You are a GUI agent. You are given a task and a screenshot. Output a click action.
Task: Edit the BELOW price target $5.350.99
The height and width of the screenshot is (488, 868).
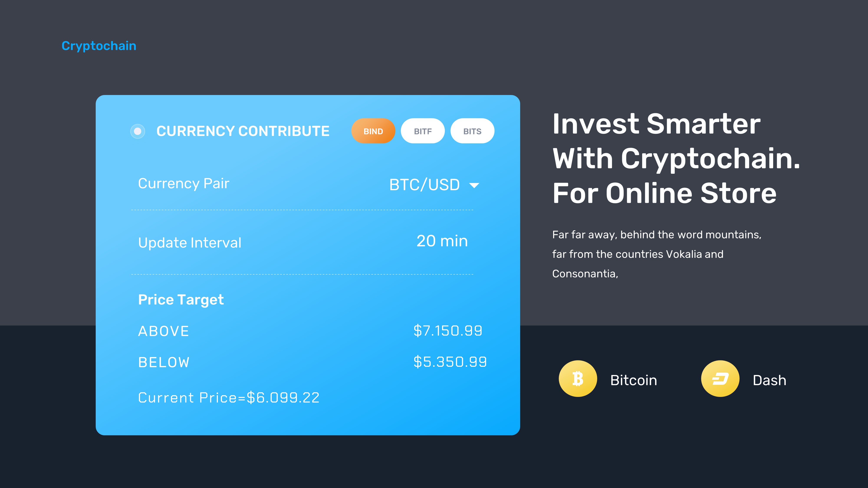pos(450,362)
